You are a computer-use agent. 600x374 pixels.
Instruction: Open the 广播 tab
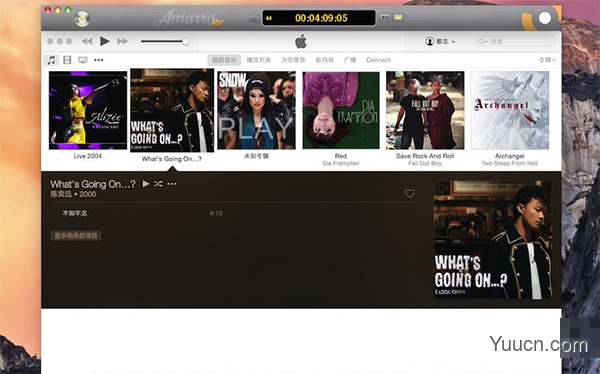click(350, 60)
